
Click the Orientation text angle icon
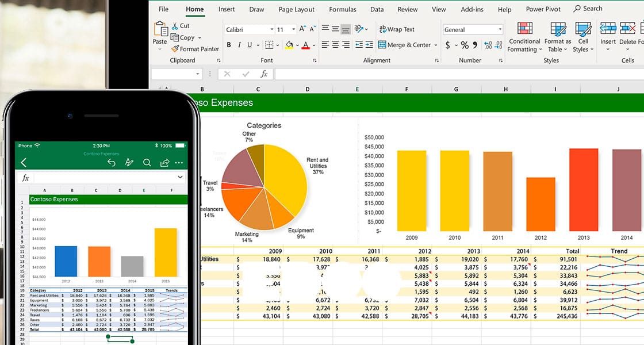click(x=359, y=29)
